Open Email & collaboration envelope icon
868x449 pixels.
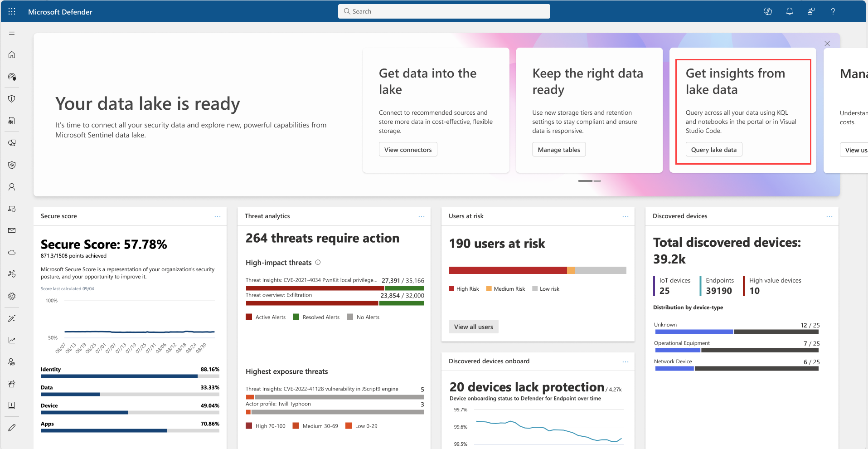(12, 230)
